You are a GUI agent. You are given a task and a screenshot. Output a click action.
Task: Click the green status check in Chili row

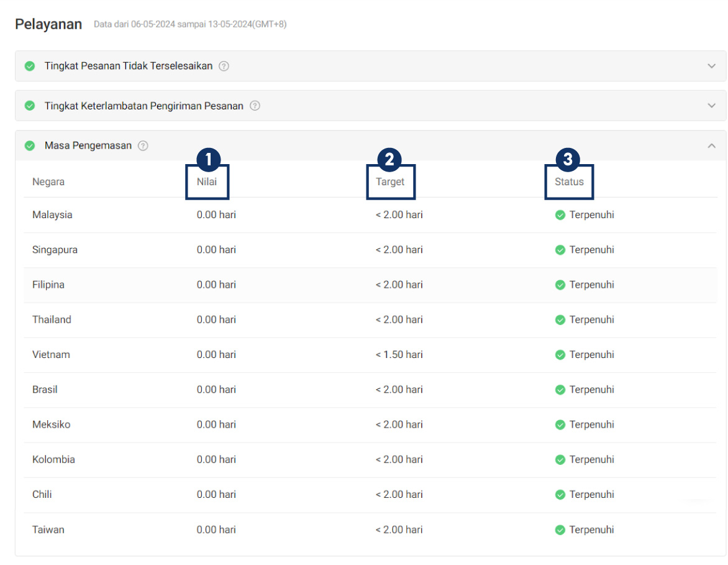pyautogui.click(x=560, y=494)
